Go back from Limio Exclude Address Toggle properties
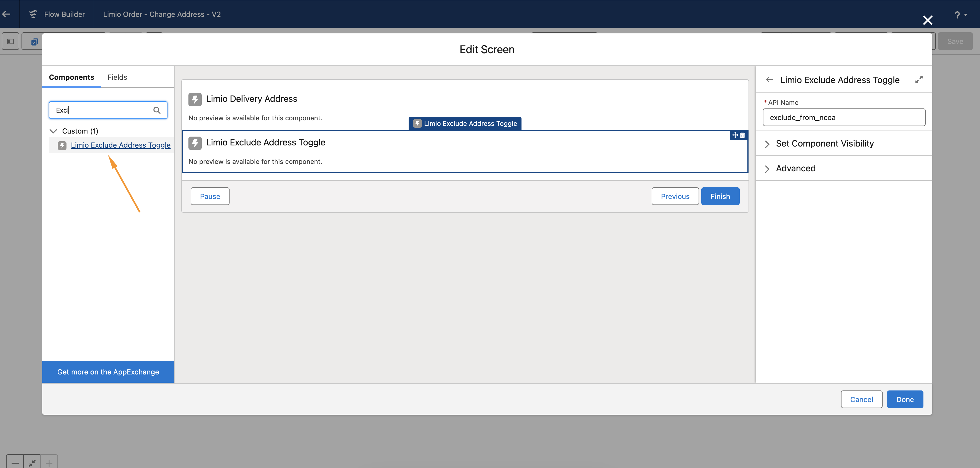The image size is (980, 468). (769, 79)
